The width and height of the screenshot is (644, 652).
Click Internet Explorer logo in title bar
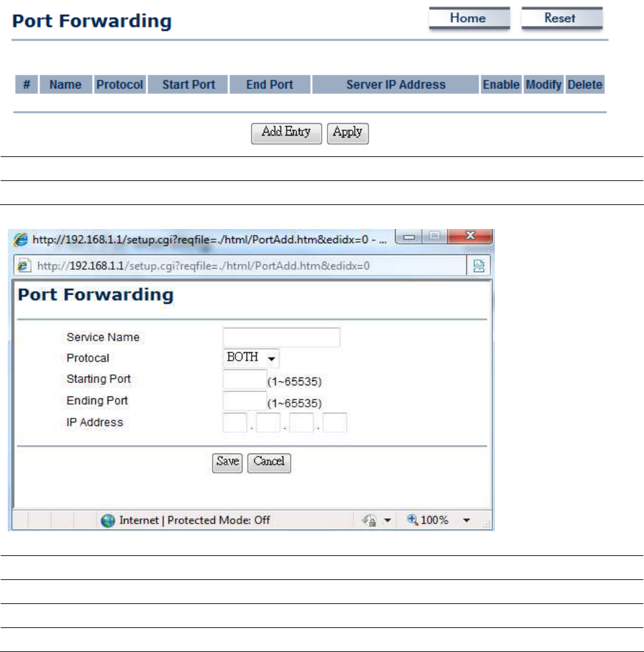20,239
